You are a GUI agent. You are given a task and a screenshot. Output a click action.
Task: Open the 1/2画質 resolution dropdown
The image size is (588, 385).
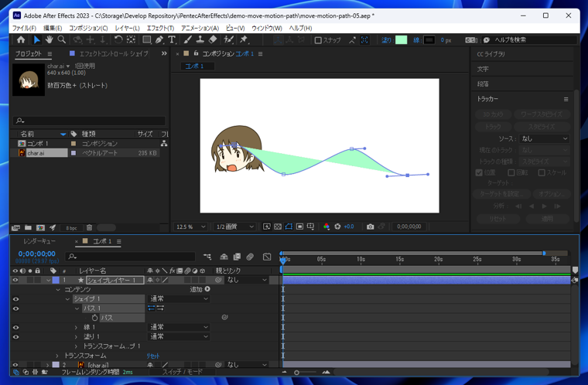[x=234, y=227]
